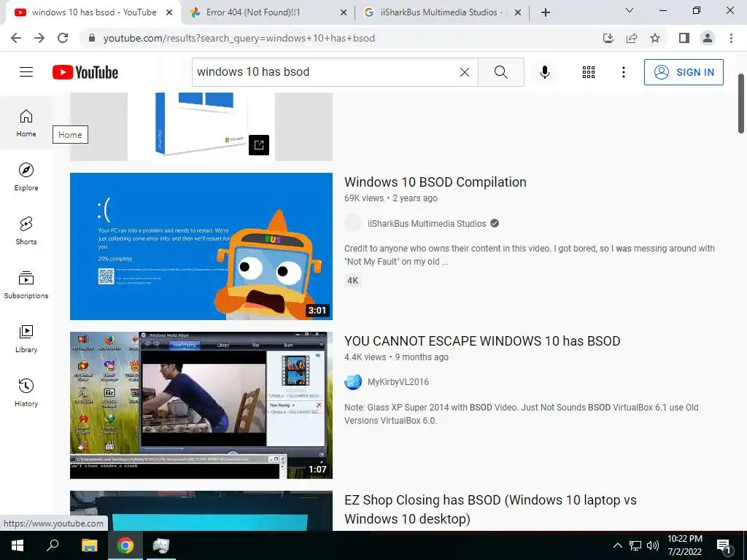Open the Chrome tab search dropdown
Viewport: 747px width, 560px height.
coord(630,10)
